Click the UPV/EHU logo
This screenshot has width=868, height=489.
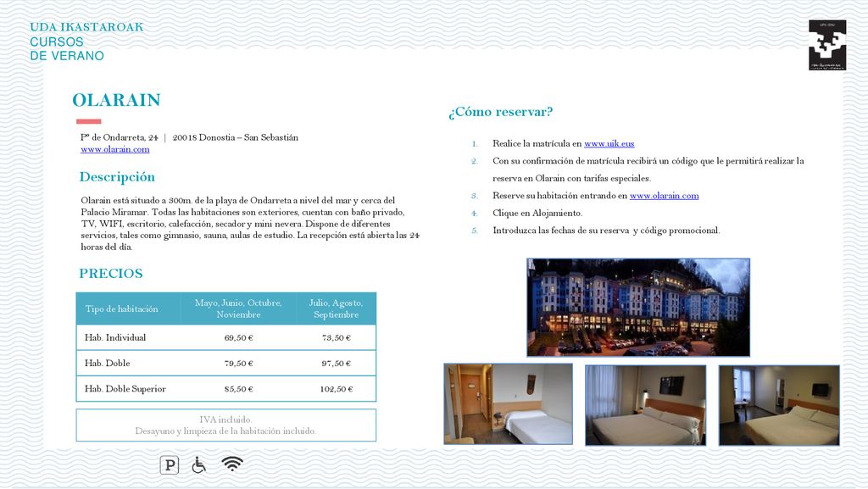tap(827, 45)
